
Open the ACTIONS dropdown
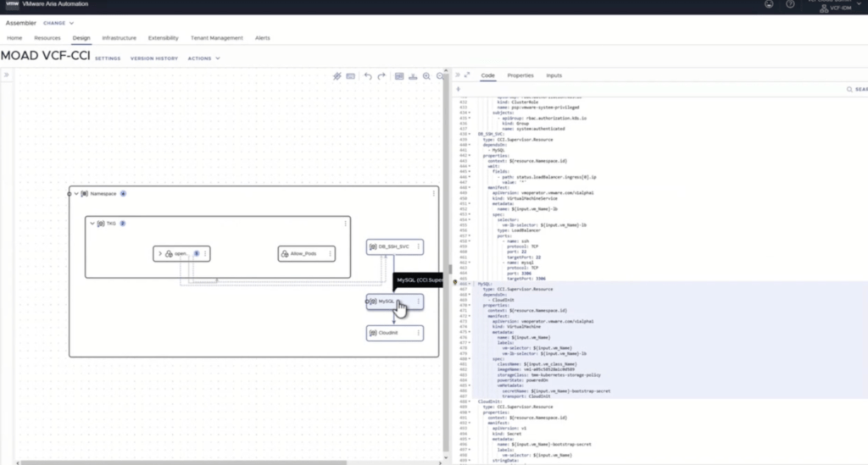(203, 58)
